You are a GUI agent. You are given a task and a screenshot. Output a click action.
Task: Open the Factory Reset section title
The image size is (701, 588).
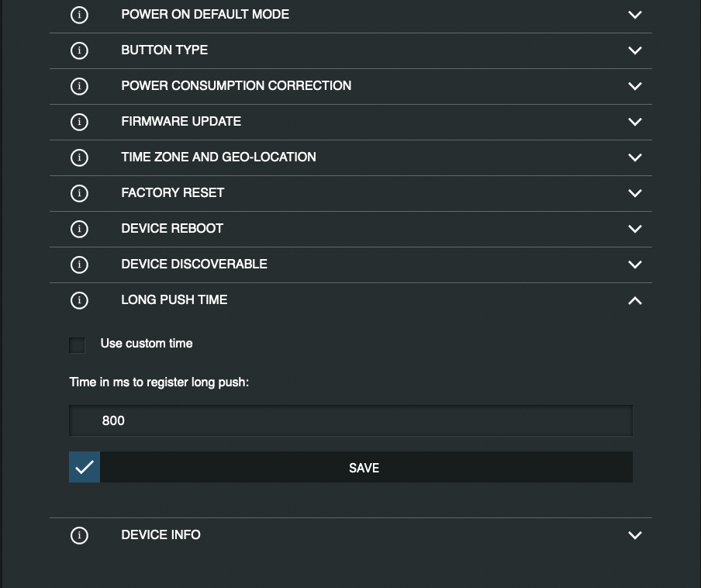coord(173,193)
